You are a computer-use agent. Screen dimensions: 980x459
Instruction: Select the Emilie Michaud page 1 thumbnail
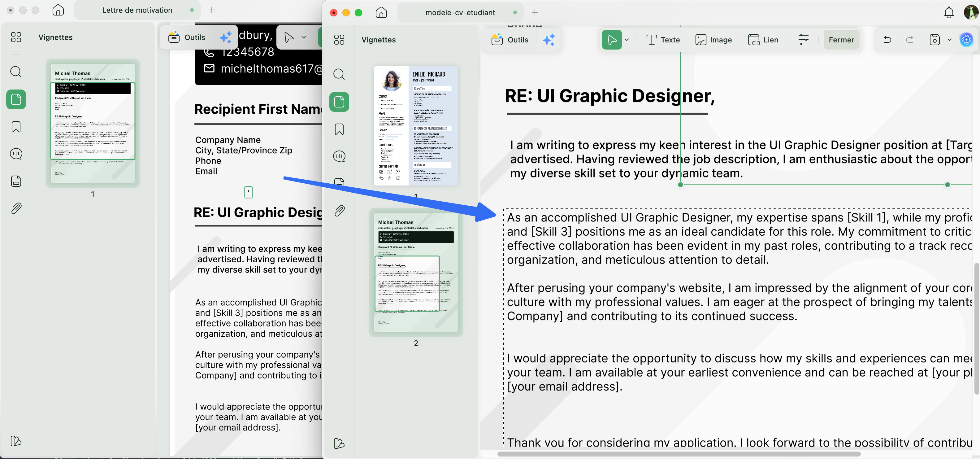click(x=416, y=126)
